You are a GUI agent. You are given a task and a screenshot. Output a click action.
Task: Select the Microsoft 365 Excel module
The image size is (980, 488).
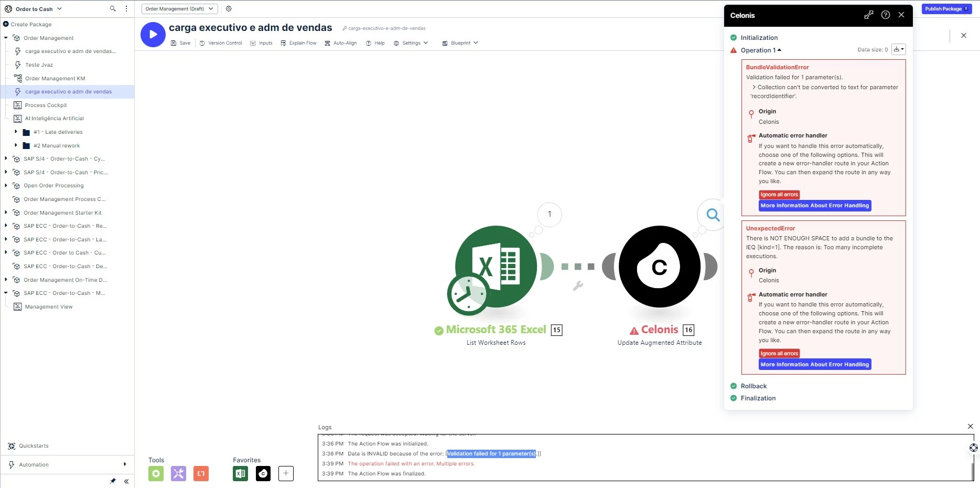tap(496, 267)
